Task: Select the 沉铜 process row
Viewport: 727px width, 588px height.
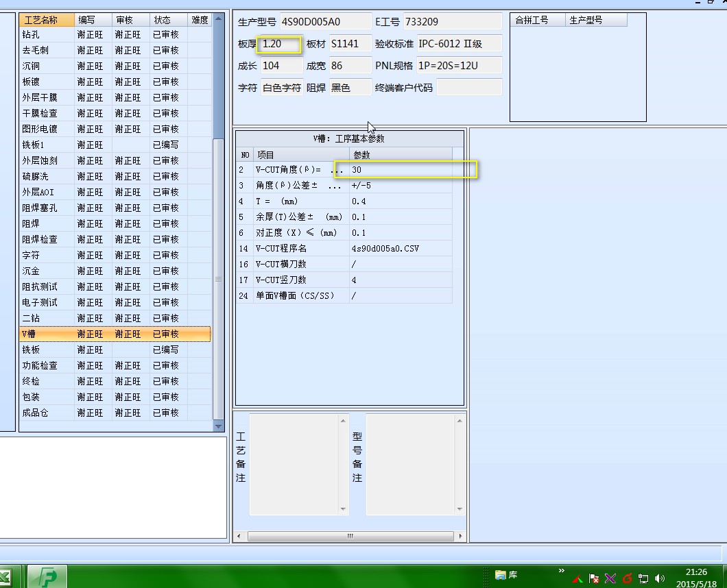Action: pos(115,66)
